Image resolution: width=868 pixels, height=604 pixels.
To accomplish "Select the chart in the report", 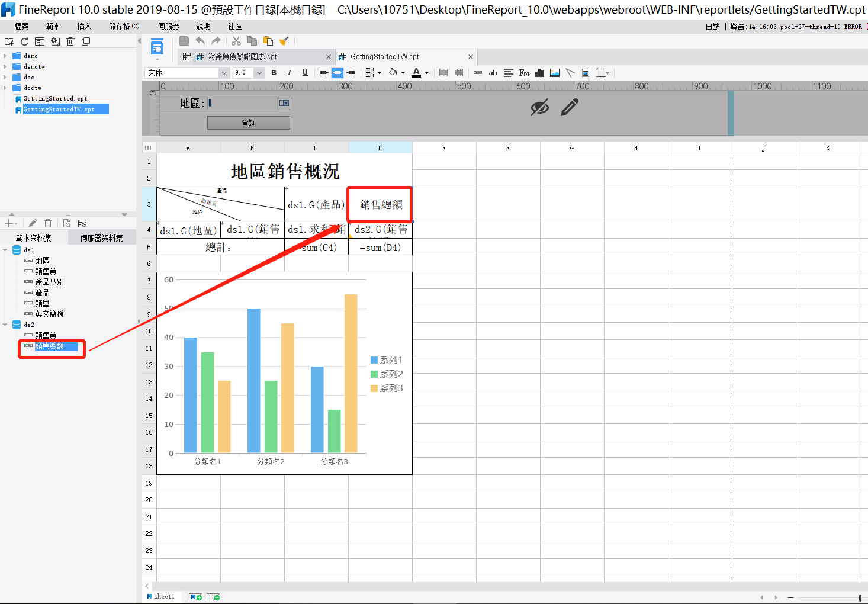I will [284, 373].
